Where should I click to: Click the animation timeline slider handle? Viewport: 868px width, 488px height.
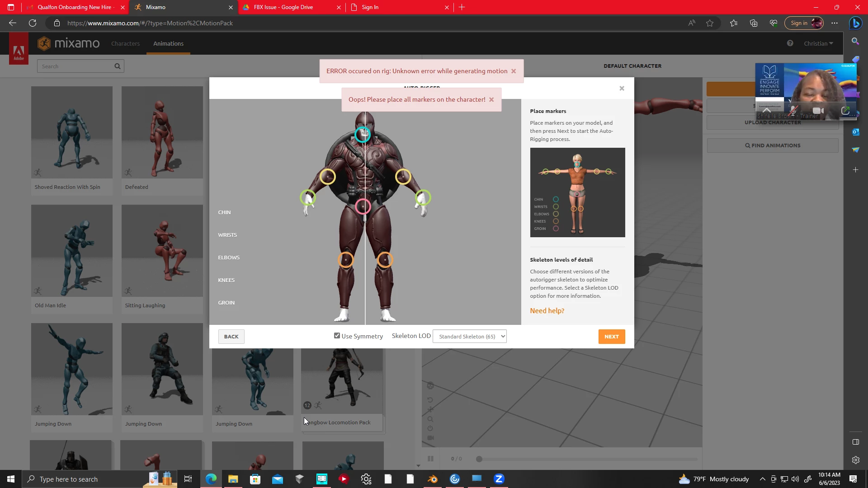point(479,459)
